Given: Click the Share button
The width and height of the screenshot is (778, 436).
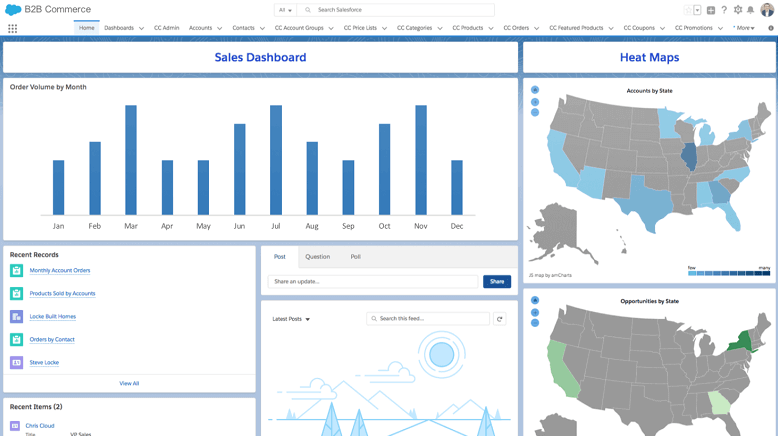Looking at the screenshot, I should 497,282.
